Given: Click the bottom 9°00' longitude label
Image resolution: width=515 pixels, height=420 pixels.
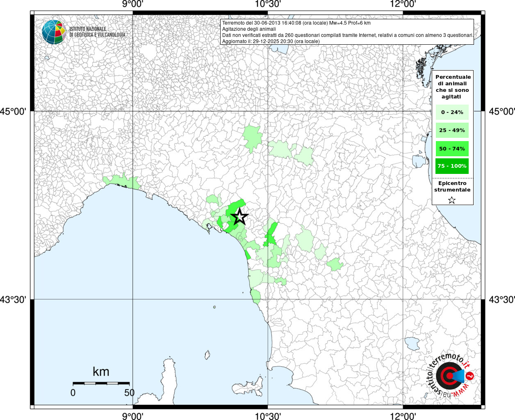Looking at the screenshot, I should click(132, 416).
